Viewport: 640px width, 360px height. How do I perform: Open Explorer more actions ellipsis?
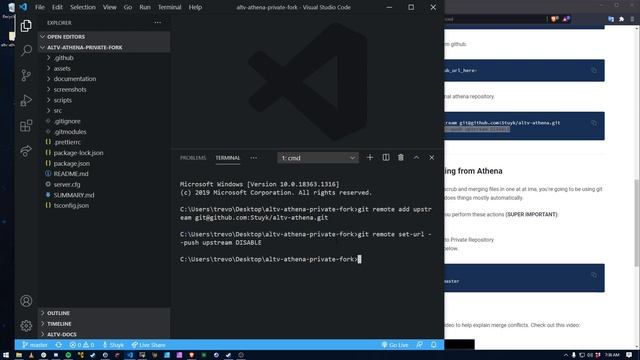[x=158, y=23]
